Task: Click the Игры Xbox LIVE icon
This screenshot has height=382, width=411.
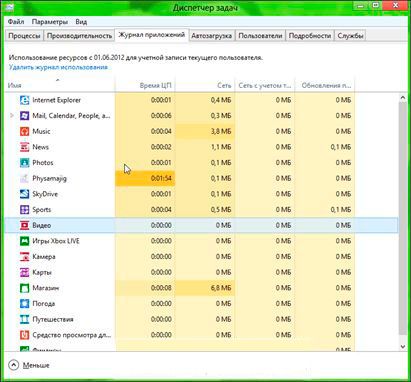Action: click(x=24, y=241)
